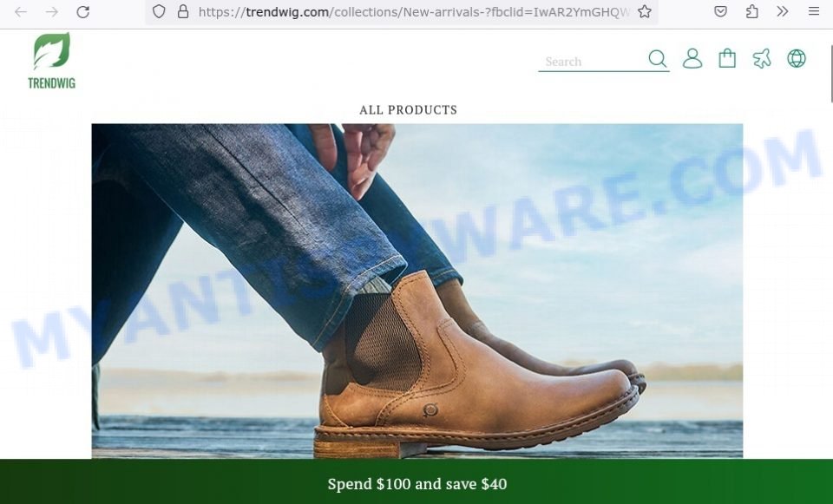The width and height of the screenshot is (833, 504).
Task: Bookmark this page with the star
Action: [x=645, y=11]
